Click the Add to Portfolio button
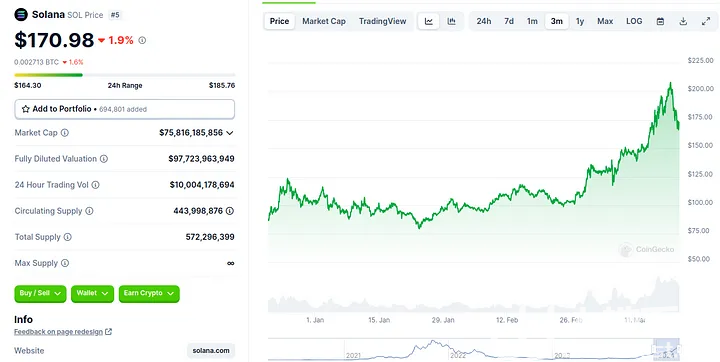Viewport: 720px width, 362px height. click(x=124, y=109)
